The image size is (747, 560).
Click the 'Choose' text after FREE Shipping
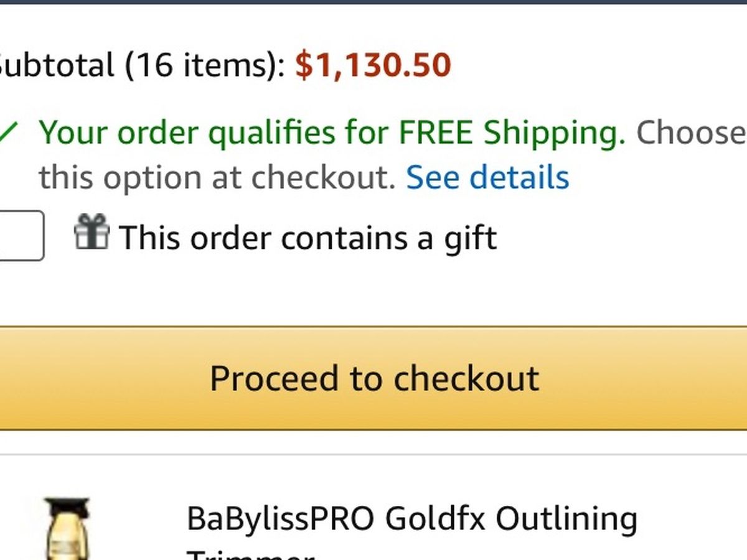point(691,132)
